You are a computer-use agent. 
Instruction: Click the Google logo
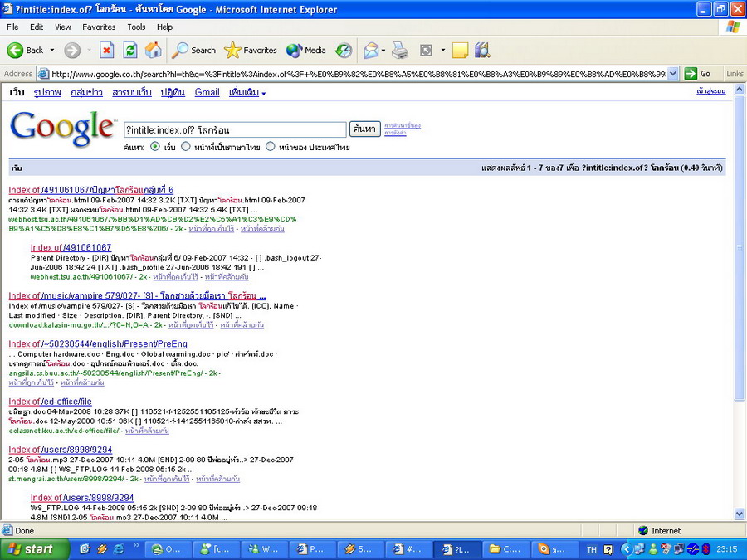tap(62, 129)
